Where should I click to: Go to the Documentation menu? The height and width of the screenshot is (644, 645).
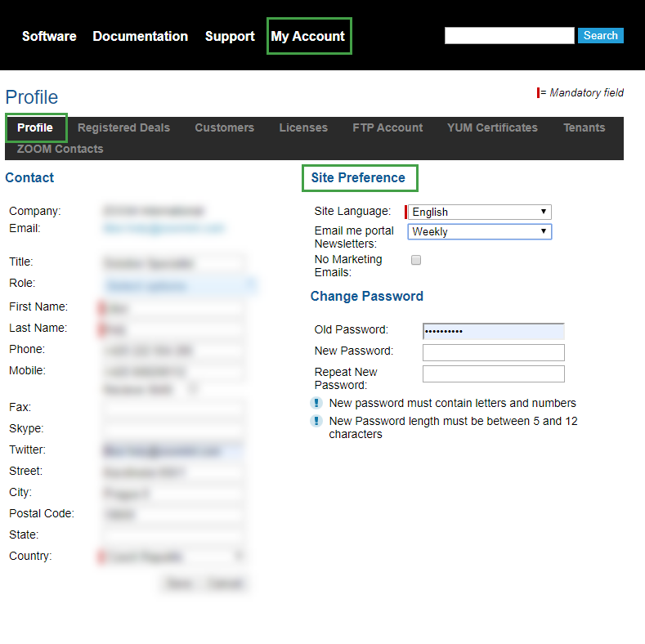coord(140,36)
